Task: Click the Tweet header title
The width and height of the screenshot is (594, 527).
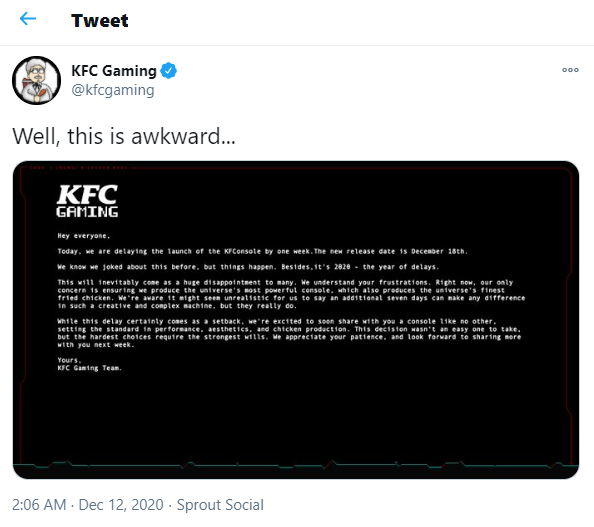Action: pyautogui.click(x=100, y=20)
